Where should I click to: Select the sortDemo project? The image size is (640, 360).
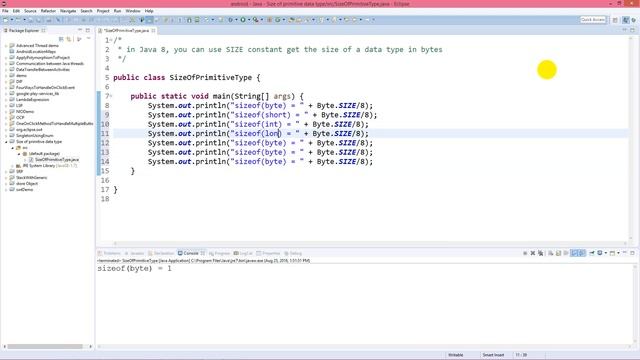pyautogui.click(x=24, y=189)
